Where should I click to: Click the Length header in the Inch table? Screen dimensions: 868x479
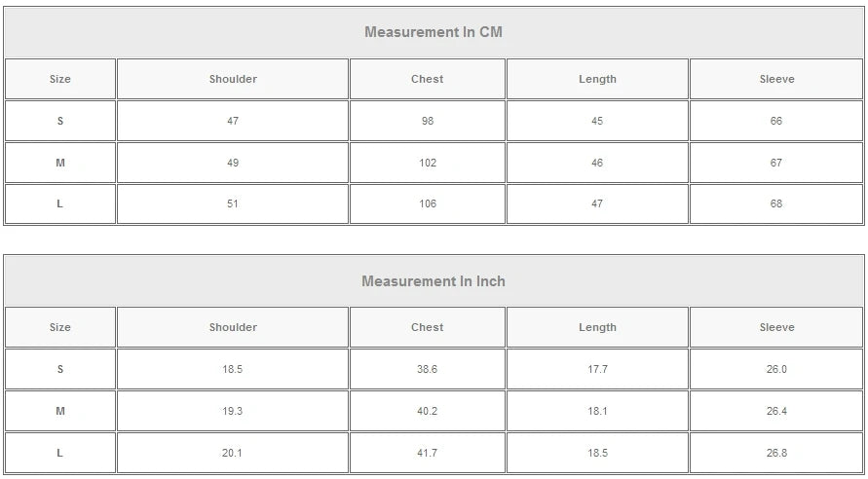pyautogui.click(x=597, y=328)
